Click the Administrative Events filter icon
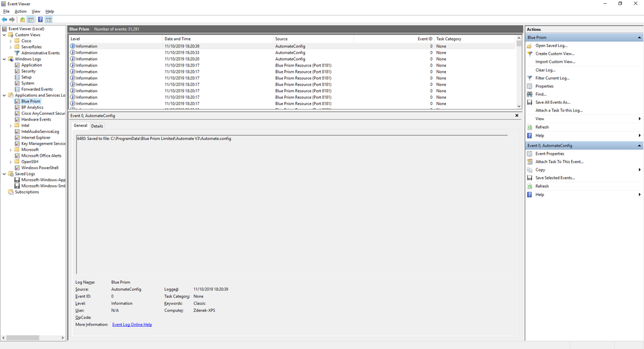 click(x=17, y=53)
